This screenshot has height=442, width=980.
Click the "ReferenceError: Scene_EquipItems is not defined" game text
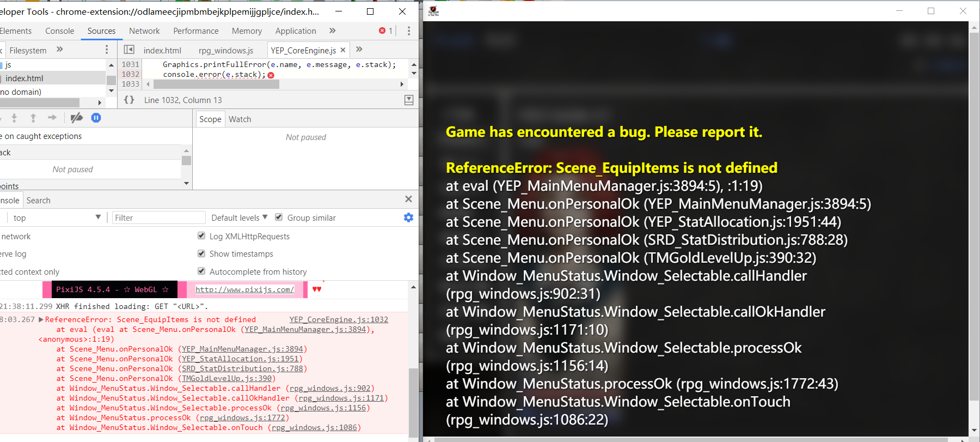[611, 168]
